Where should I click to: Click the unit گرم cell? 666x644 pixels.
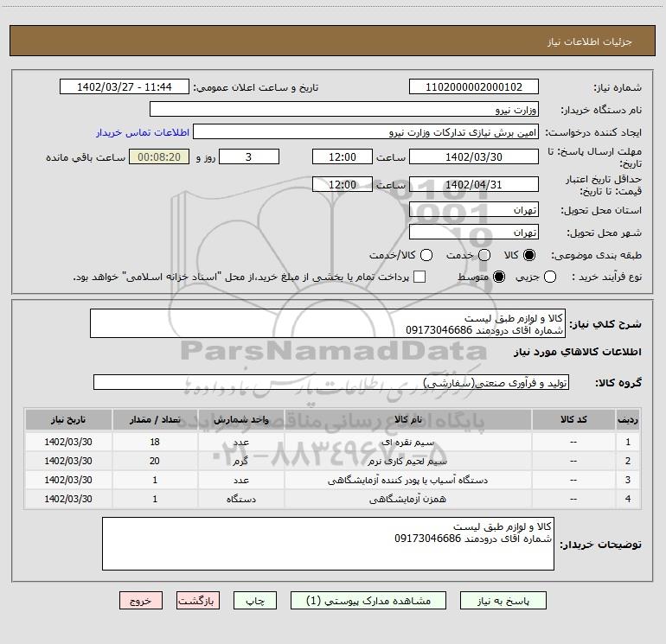click(x=240, y=461)
